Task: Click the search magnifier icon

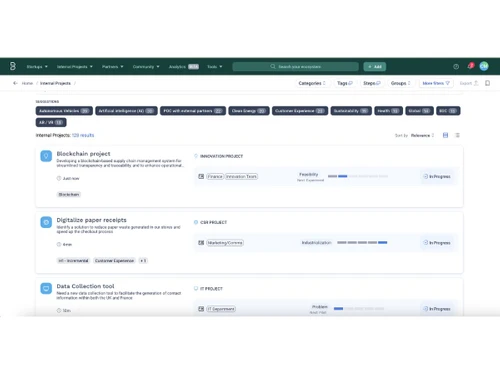Action: [273, 67]
